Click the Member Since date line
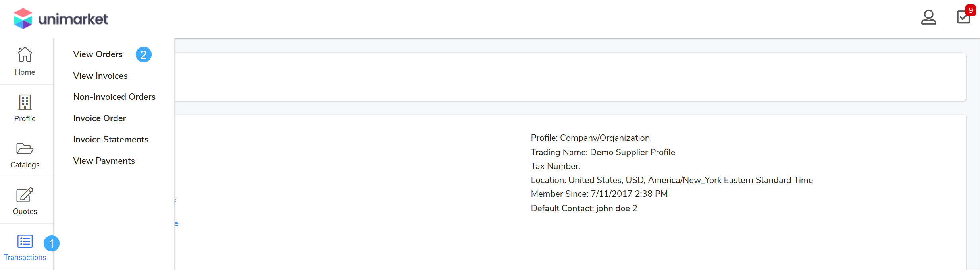This screenshot has height=270, width=980. [x=599, y=194]
